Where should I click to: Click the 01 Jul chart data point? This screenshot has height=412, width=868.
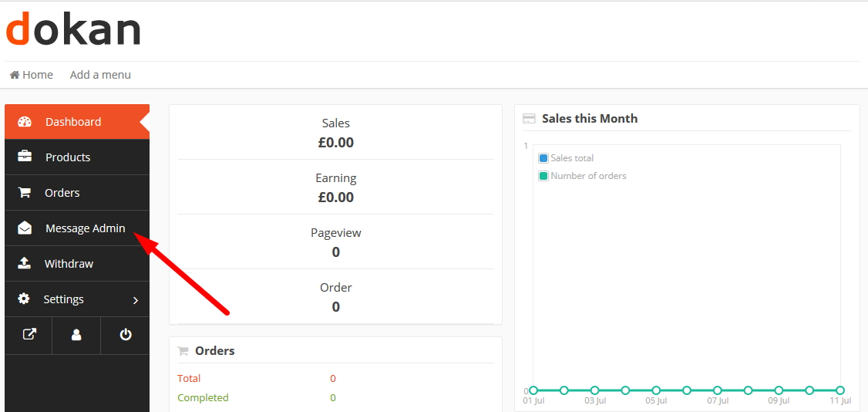pyautogui.click(x=533, y=390)
